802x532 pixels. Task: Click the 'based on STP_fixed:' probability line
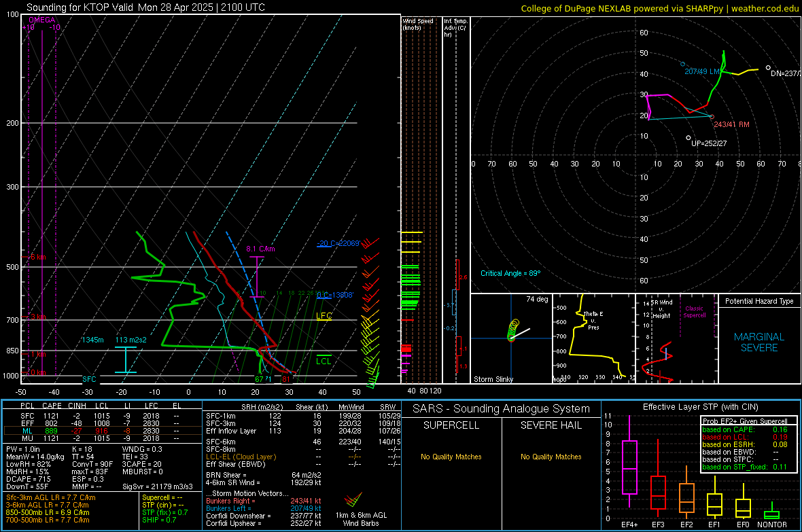[x=745, y=467]
